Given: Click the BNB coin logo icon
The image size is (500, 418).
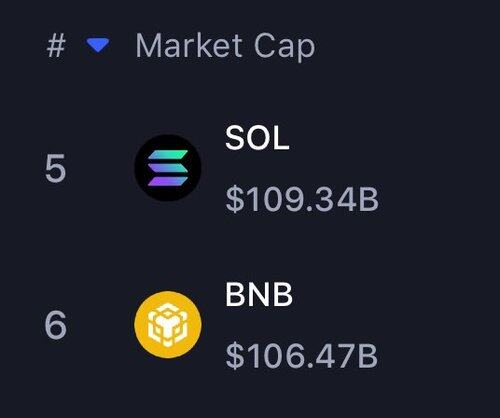Looking at the screenshot, I should (x=168, y=324).
